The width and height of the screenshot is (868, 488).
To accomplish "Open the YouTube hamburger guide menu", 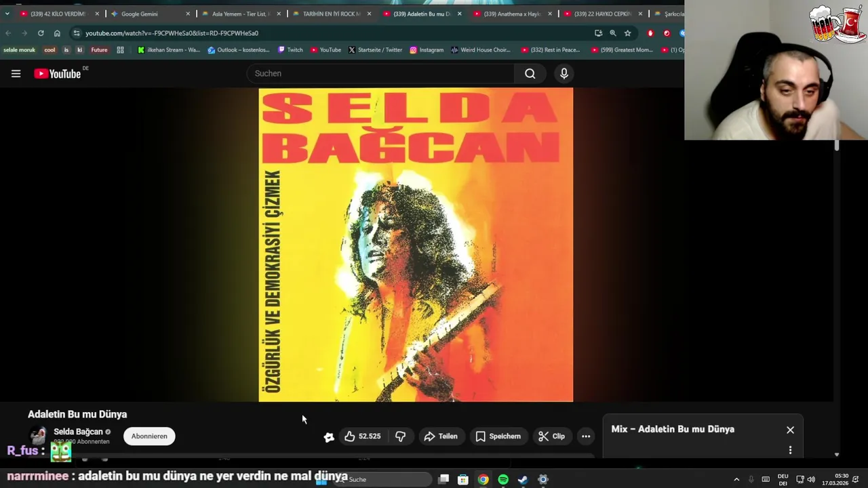I will point(16,73).
